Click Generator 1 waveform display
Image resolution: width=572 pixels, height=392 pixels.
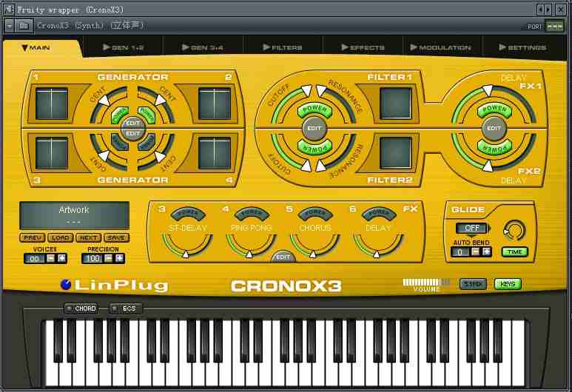point(52,104)
